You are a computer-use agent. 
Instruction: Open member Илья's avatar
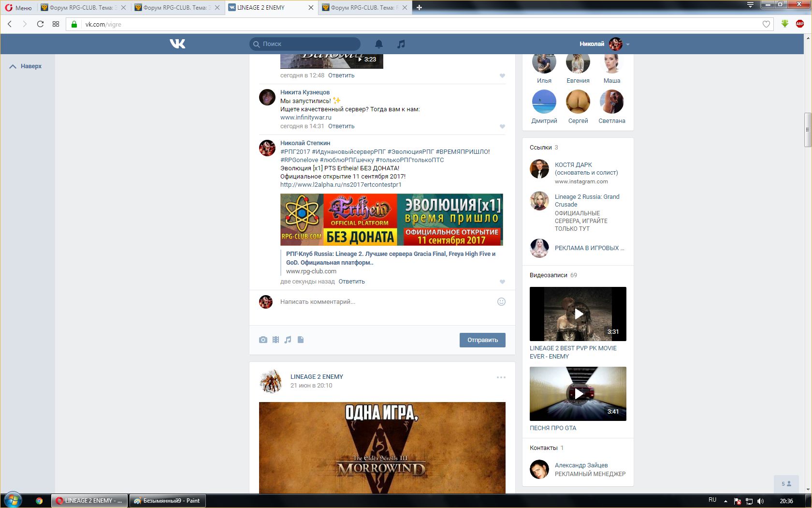coord(544,63)
